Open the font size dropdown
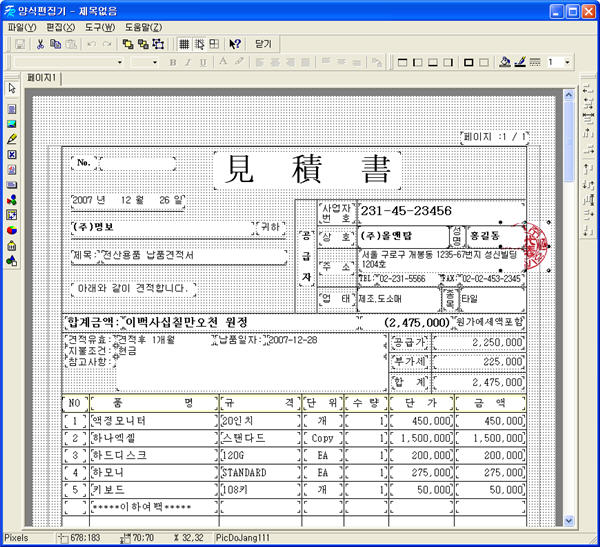The height and width of the screenshot is (547, 600). 155,62
